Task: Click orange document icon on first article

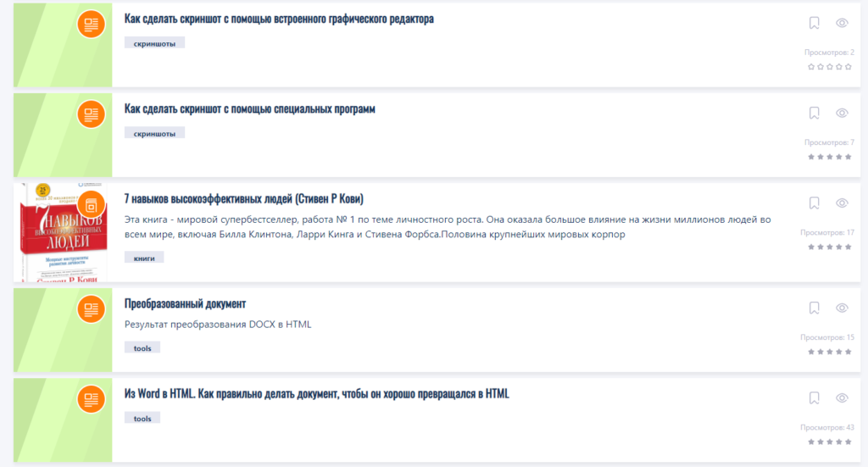Action: 91,24
